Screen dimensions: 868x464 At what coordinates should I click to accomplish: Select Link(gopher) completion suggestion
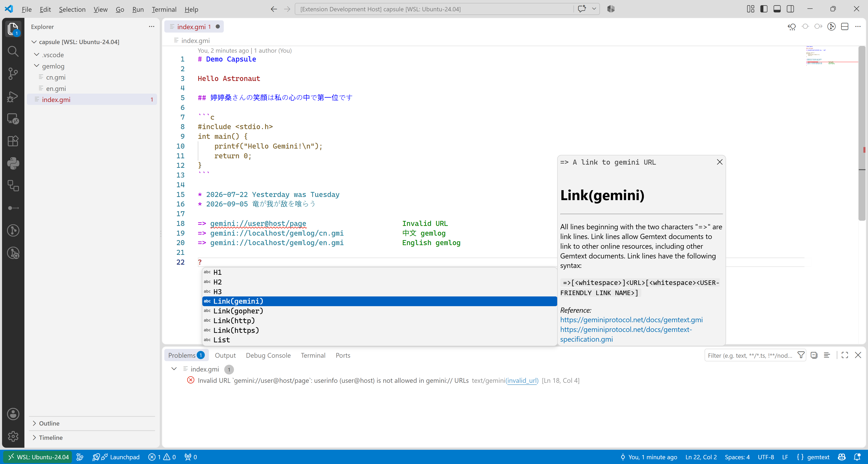pos(379,311)
